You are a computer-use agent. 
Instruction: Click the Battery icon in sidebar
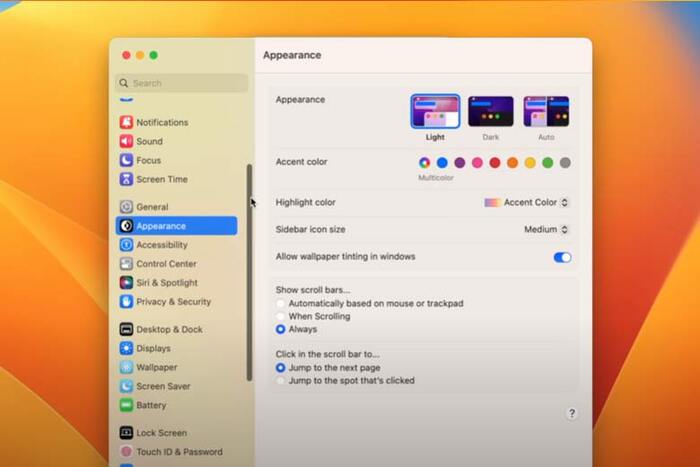126,405
